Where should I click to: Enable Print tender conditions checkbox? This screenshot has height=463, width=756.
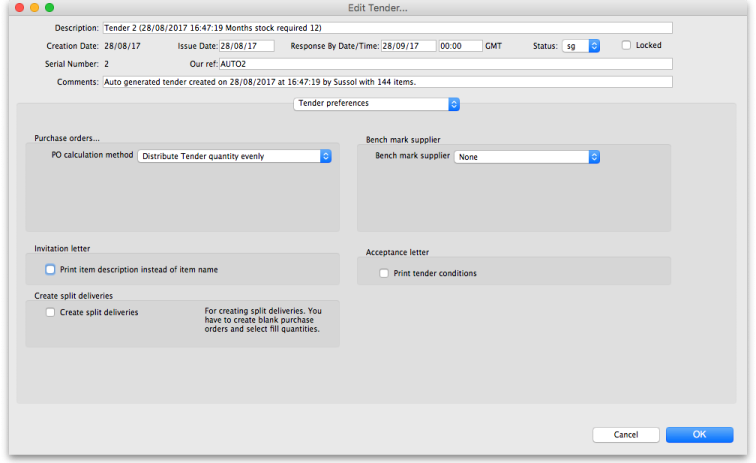pyautogui.click(x=383, y=273)
